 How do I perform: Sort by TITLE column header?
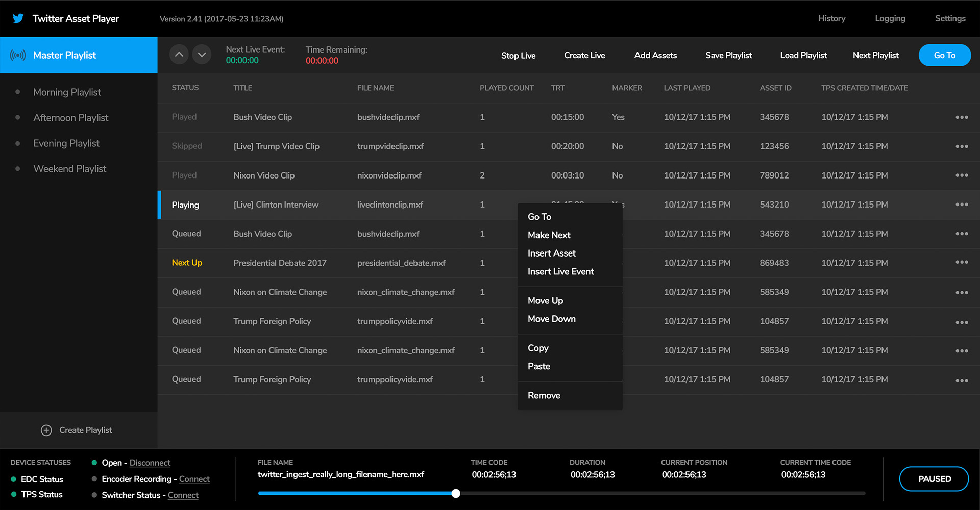coord(243,88)
